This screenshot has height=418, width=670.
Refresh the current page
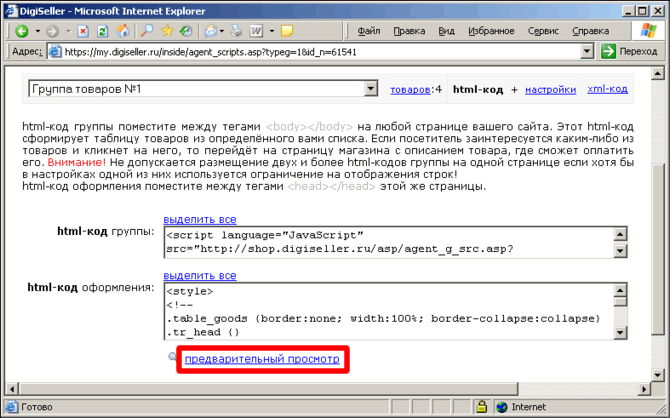103,31
